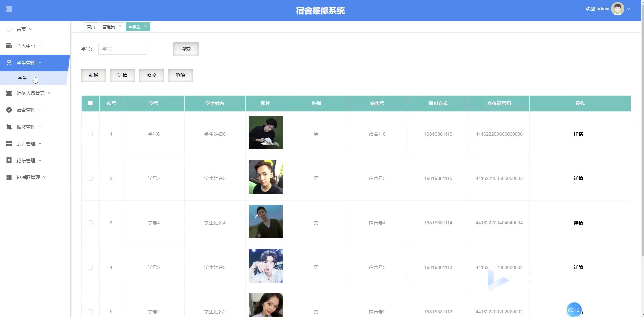Expand the 论坛管理 sidebar menu

pyautogui.click(x=40, y=161)
